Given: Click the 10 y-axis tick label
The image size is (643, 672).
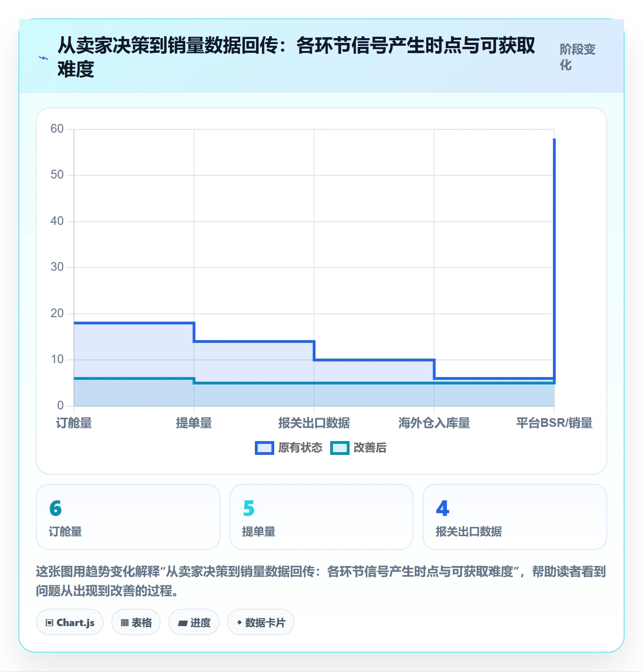Looking at the screenshot, I should (57, 359).
